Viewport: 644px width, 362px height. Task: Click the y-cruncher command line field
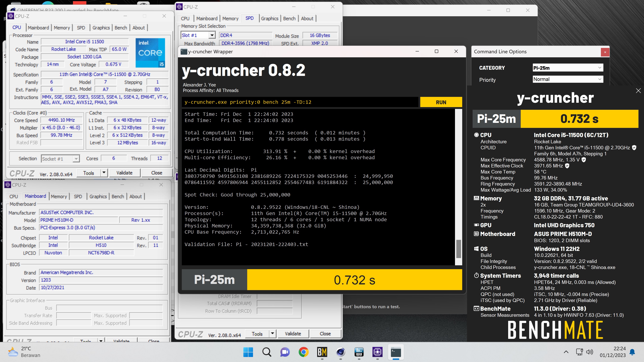[x=300, y=102]
